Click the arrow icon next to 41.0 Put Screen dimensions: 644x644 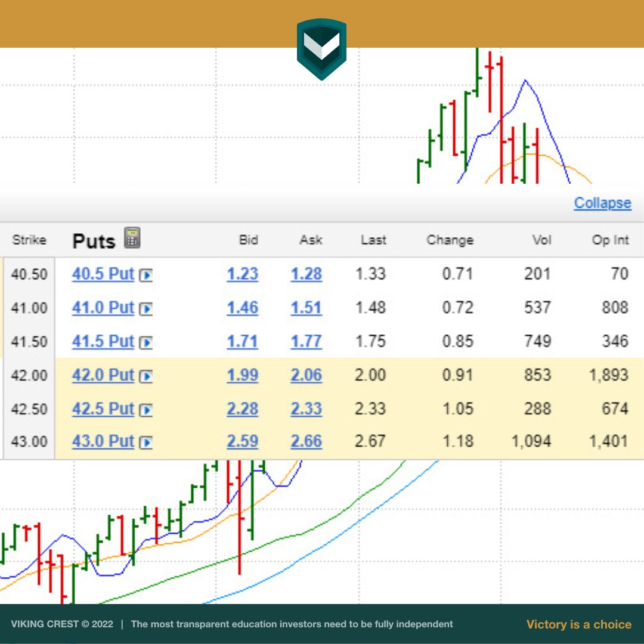click(x=146, y=308)
